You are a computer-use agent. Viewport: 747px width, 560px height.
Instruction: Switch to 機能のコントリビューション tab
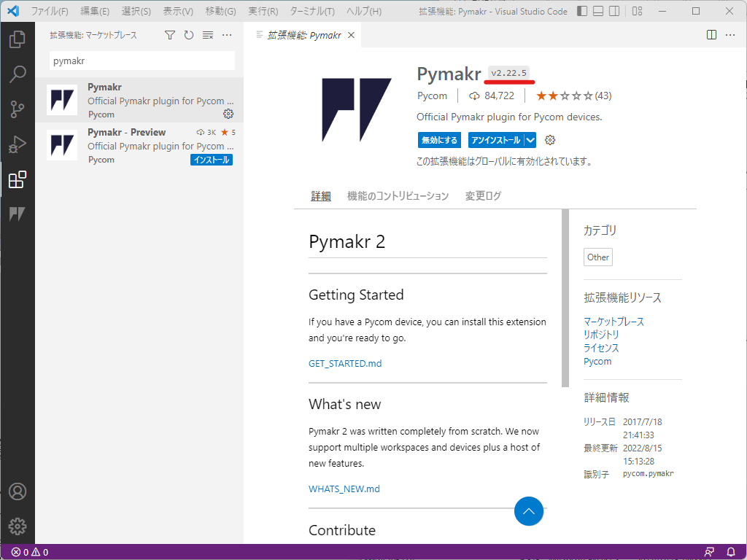398,195
